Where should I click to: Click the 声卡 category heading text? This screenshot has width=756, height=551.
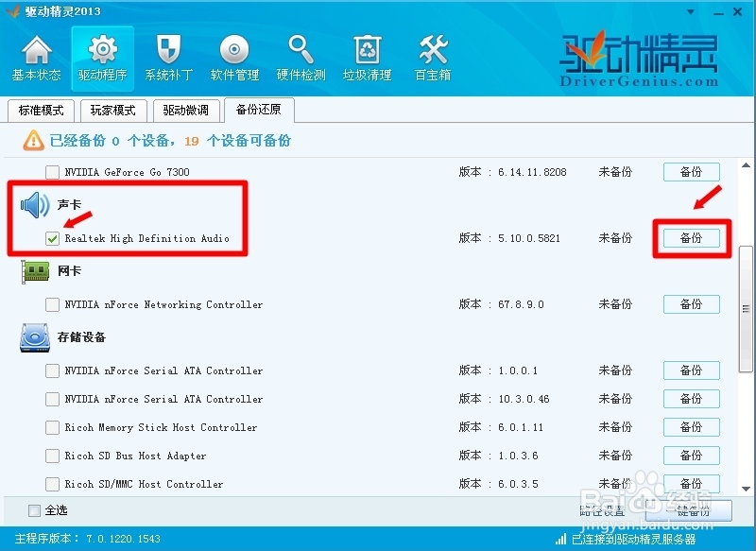69,205
